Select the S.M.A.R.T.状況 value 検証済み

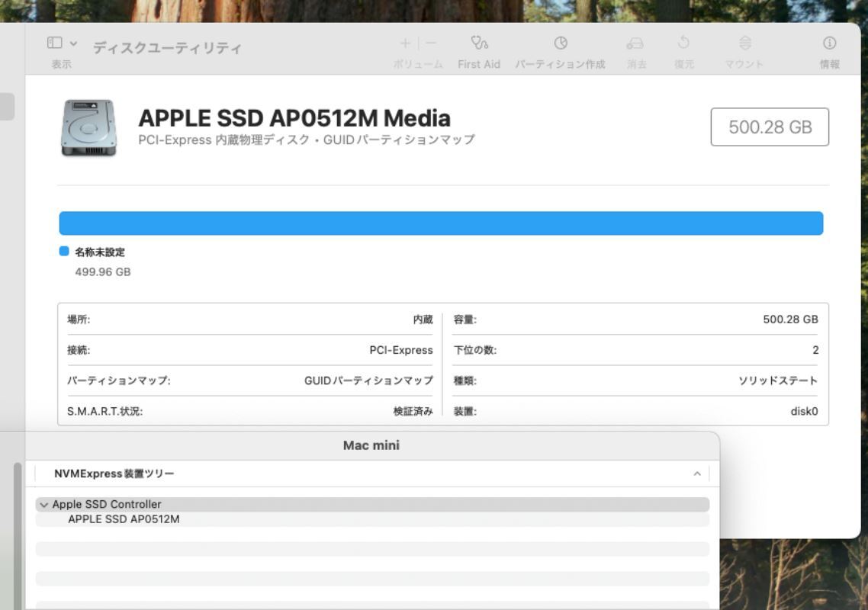(x=413, y=411)
